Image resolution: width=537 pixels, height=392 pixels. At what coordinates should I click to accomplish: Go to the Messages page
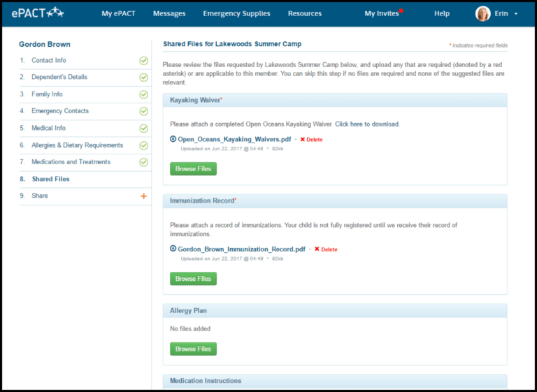pos(169,14)
